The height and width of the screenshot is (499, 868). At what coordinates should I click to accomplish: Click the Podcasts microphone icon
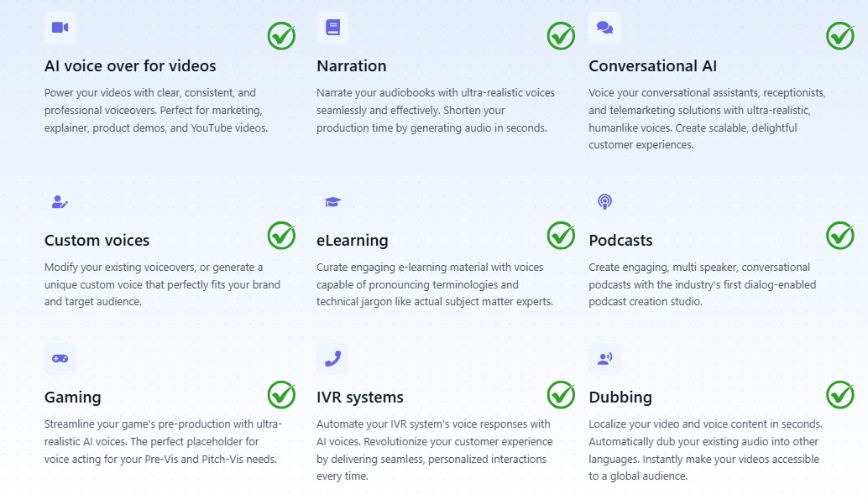(x=604, y=202)
